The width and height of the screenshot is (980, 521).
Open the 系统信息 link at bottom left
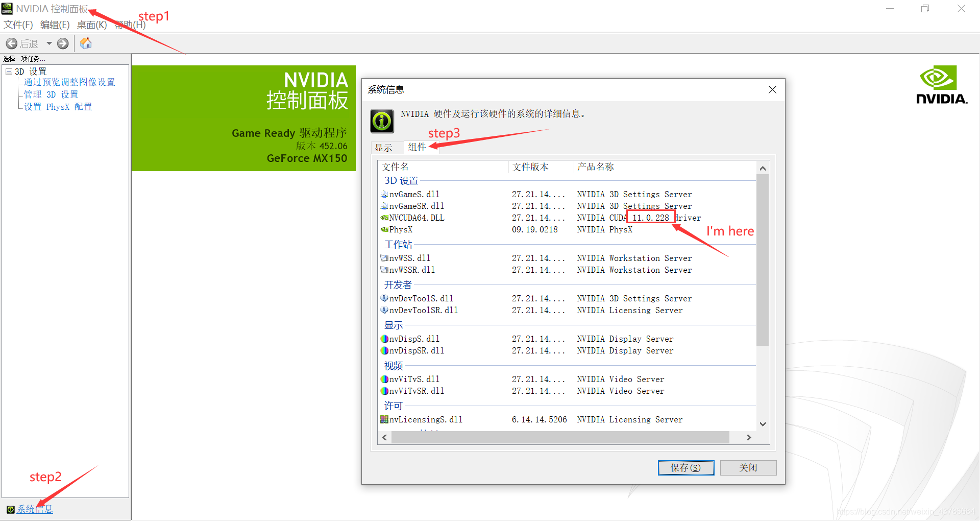click(x=35, y=509)
